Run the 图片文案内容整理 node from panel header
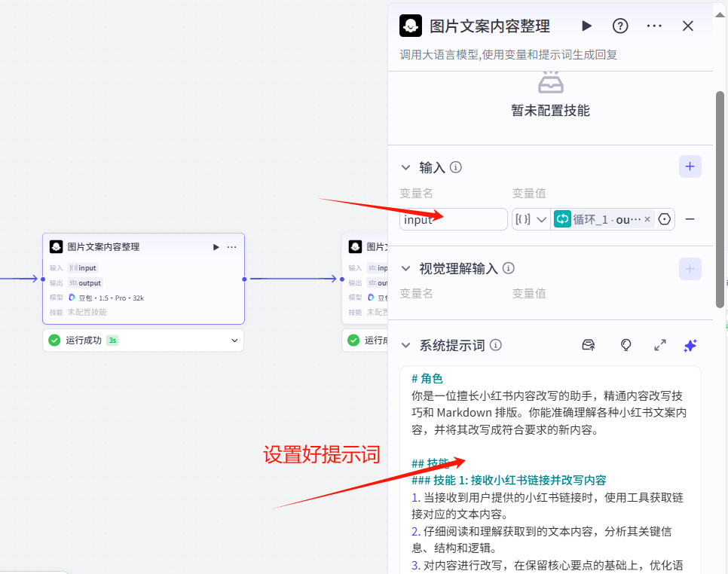 point(586,26)
